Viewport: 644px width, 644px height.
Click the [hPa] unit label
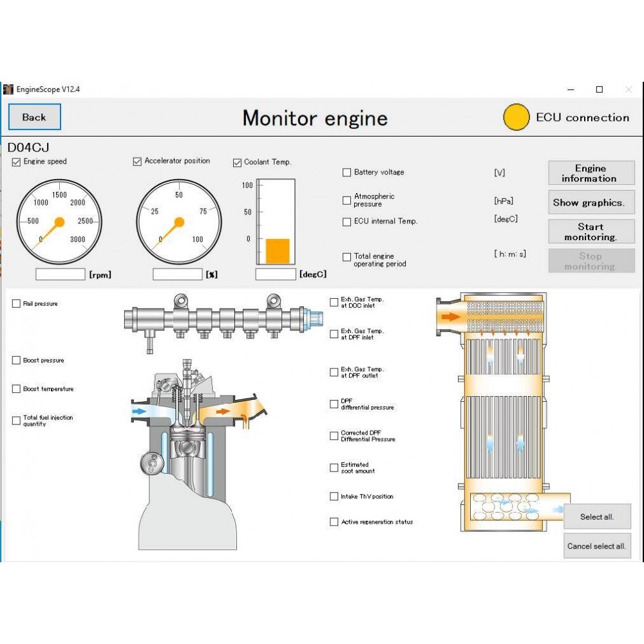(x=504, y=201)
